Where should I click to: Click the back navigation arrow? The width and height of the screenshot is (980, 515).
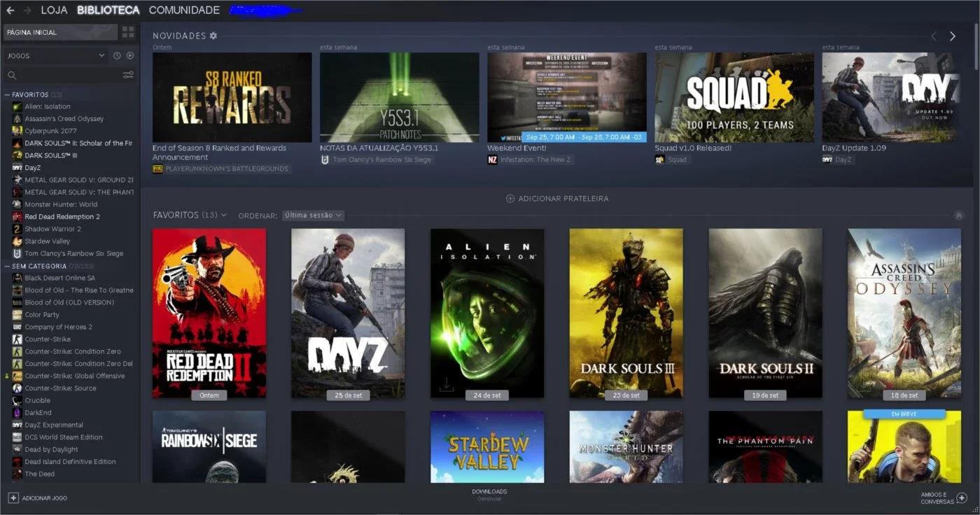10,10
